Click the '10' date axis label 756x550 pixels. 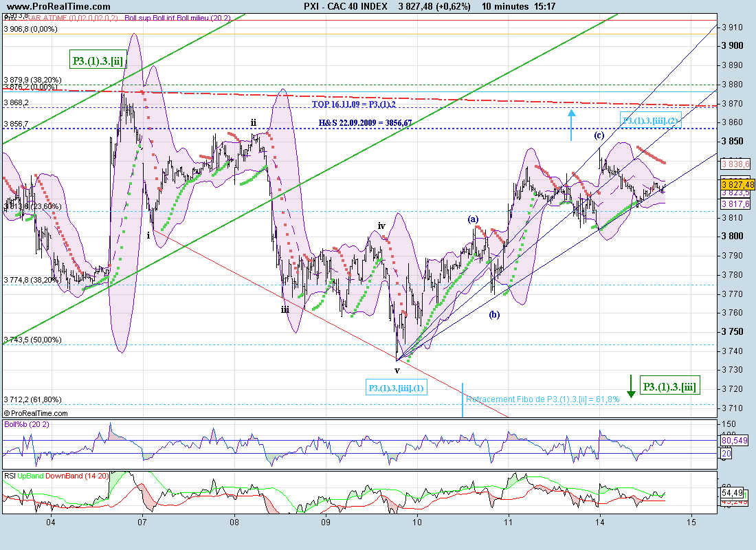tap(417, 522)
